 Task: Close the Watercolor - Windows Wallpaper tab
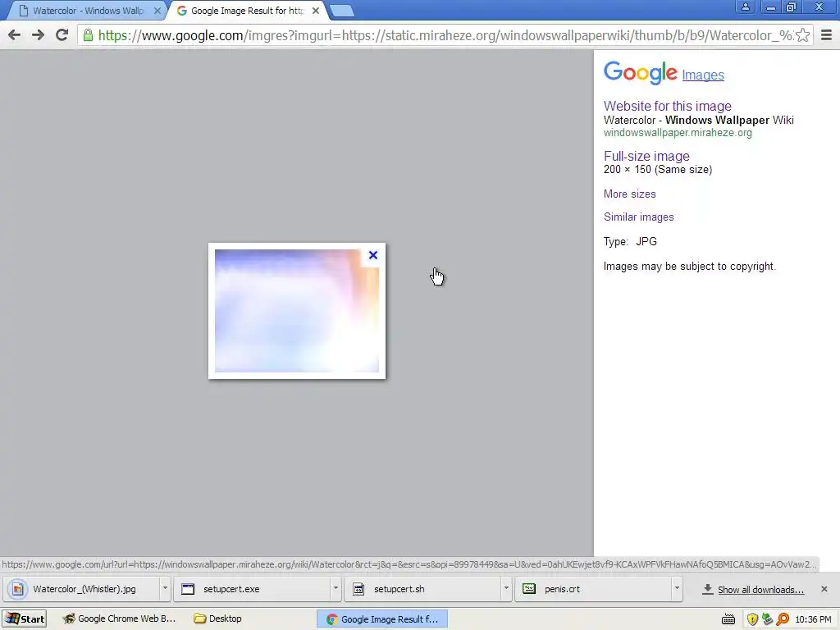coord(157,11)
